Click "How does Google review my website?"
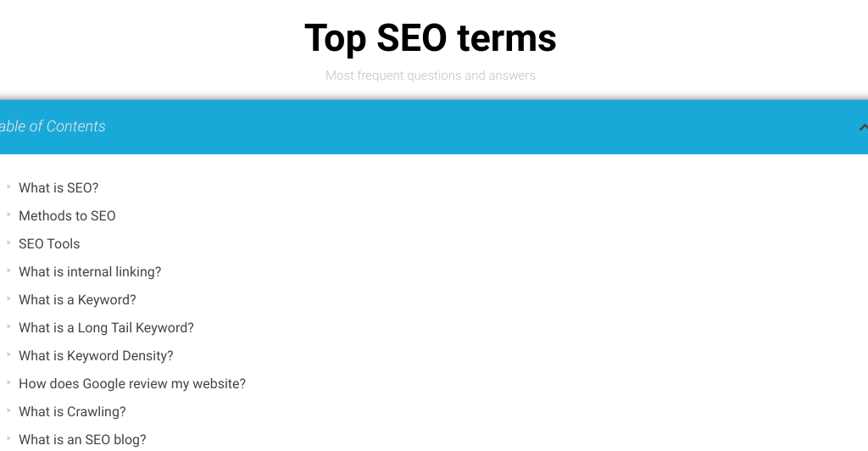Image resolution: width=868 pixels, height=451 pixels. click(x=132, y=384)
